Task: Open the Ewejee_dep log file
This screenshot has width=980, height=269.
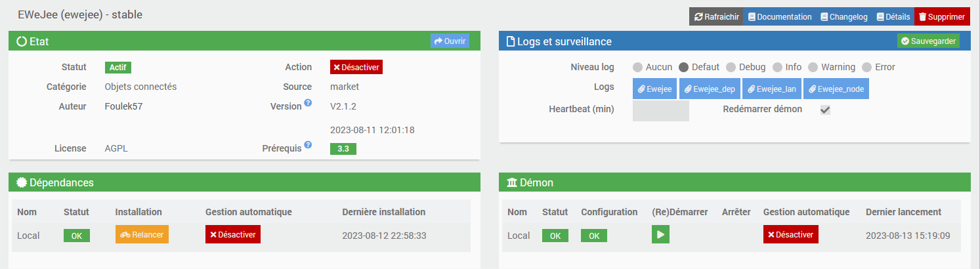Action: pos(709,89)
